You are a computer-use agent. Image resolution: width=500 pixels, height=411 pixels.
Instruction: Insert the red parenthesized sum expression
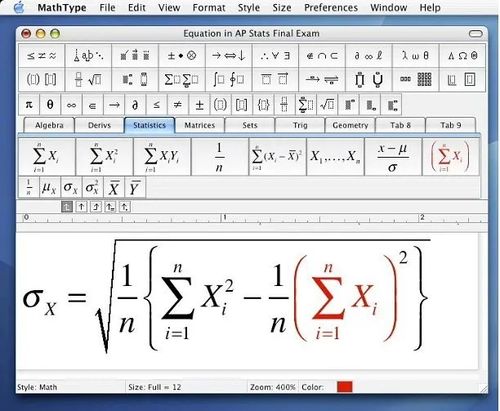point(451,157)
